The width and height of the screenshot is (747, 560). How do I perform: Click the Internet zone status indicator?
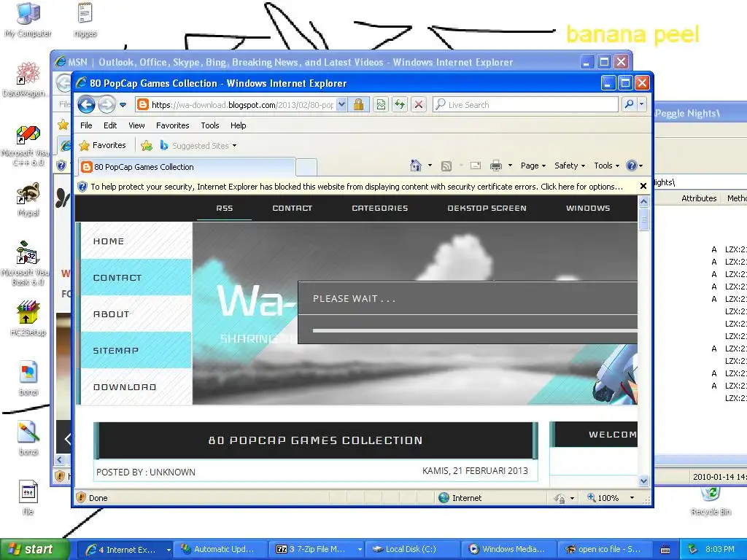click(x=460, y=497)
